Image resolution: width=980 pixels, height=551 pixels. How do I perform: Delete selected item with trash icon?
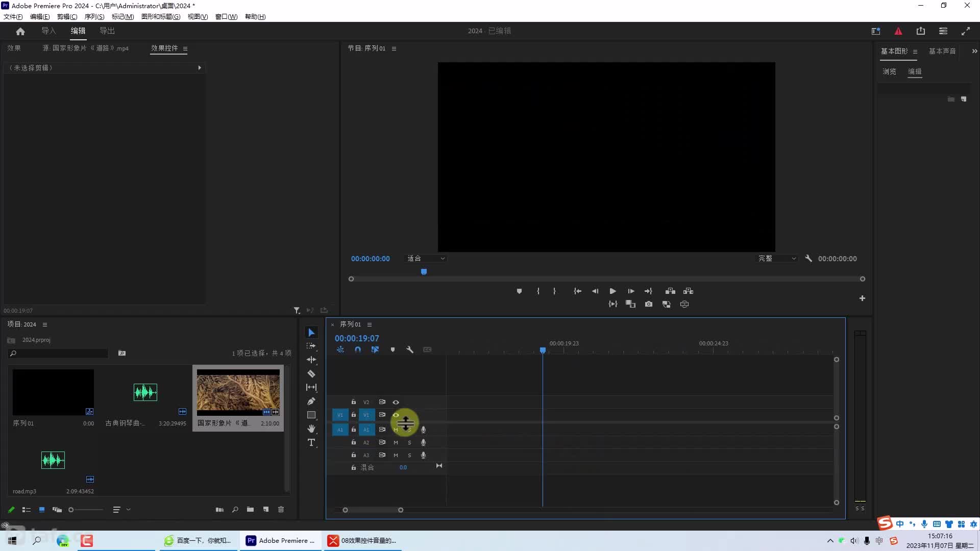(x=281, y=509)
